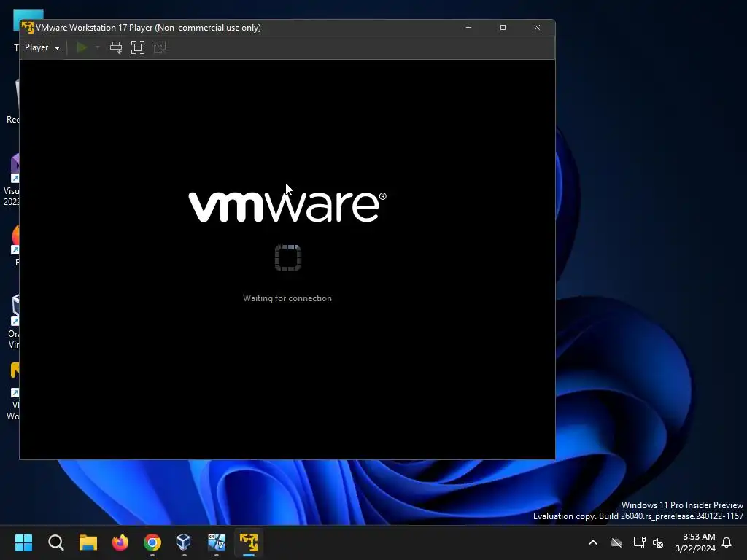Image resolution: width=747 pixels, height=560 pixels.
Task: Maximize the VMware Player window
Action: pyautogui.click(x=503, y=28)
